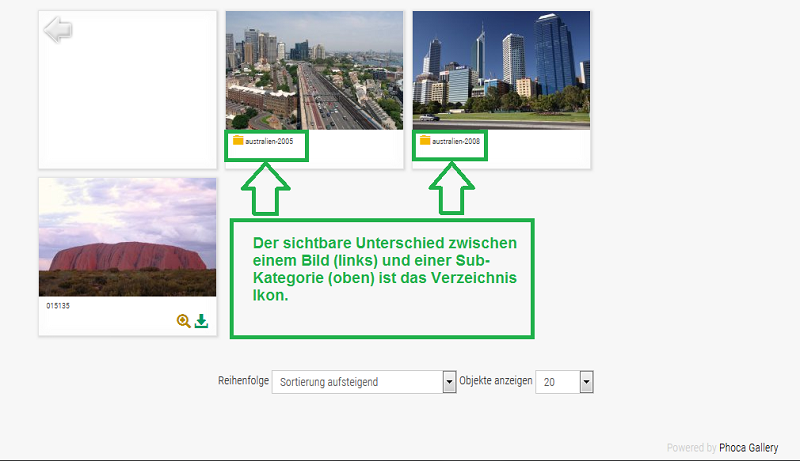Click the folder icon beside australien-2008
This screenshot has width=800, height=461.
click(425, 141)
